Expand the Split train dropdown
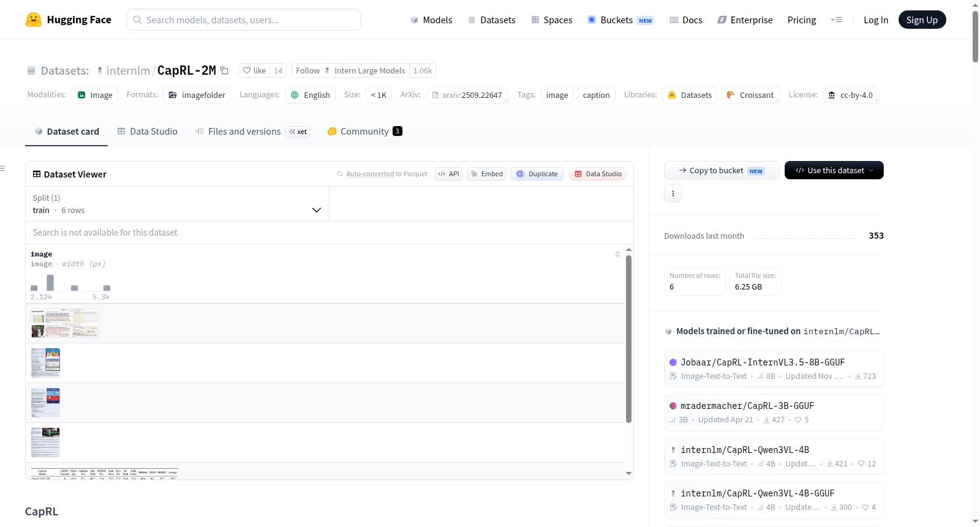 pos(177,204)
